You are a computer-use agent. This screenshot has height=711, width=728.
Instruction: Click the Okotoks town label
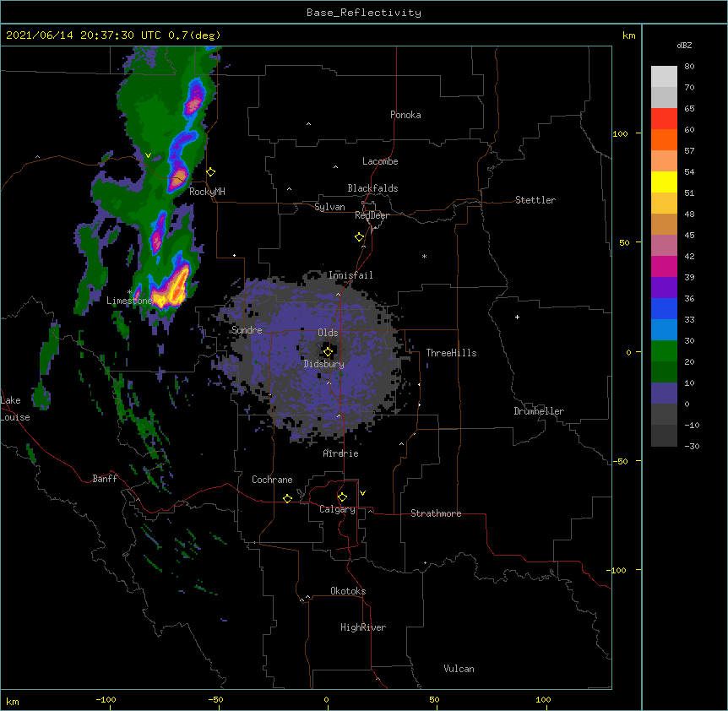tap(348, 591)
